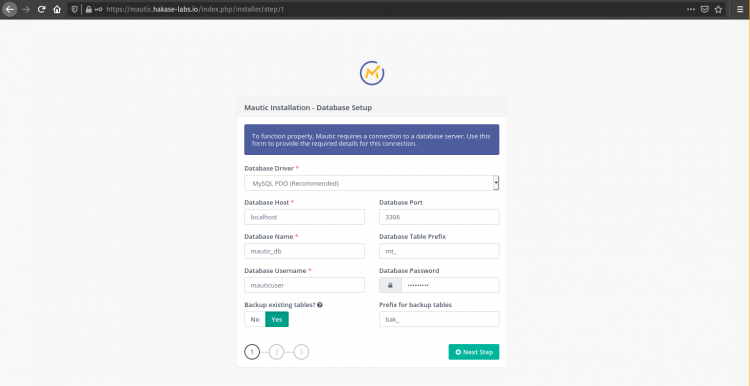Image resolution: width=750 pixels, height=386 pixels.
Task: Click the Mautic logo
Action: [372, 73]
